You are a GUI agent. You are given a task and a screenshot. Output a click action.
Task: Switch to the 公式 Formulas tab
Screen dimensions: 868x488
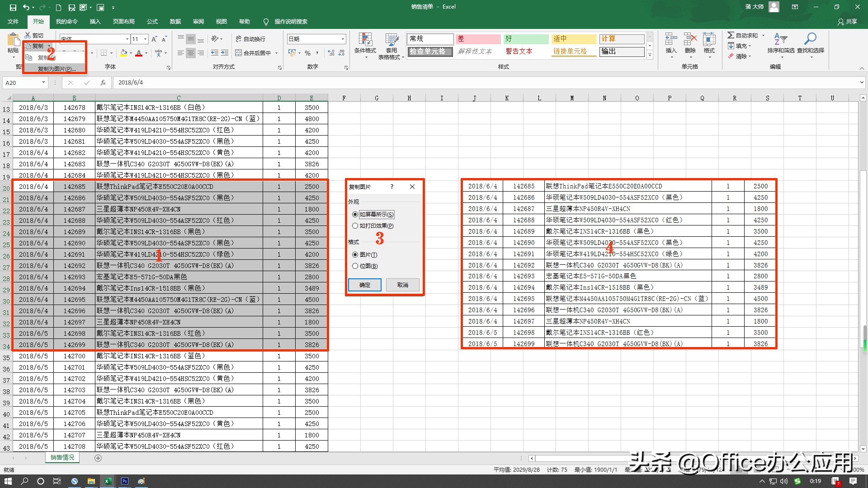[x=152, y=22]
